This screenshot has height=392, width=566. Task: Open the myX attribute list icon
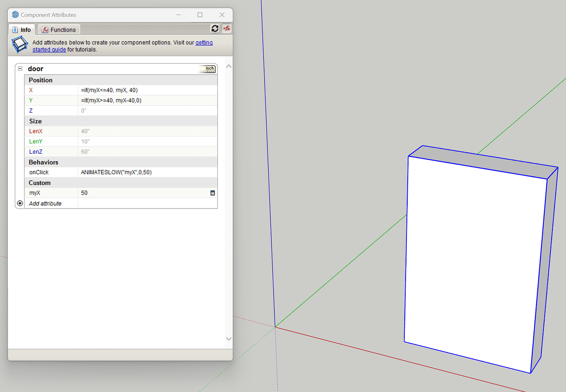point(212,192)
